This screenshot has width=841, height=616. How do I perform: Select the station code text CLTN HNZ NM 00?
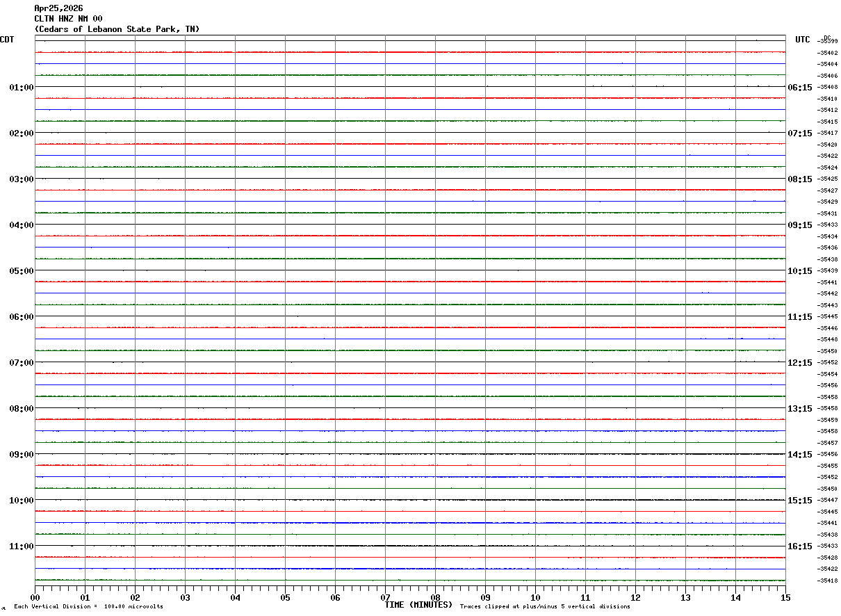tap(68, 19)
